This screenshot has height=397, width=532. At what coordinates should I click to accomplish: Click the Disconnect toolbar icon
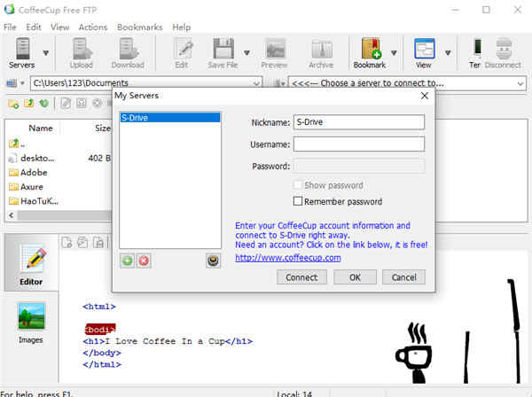504,53
